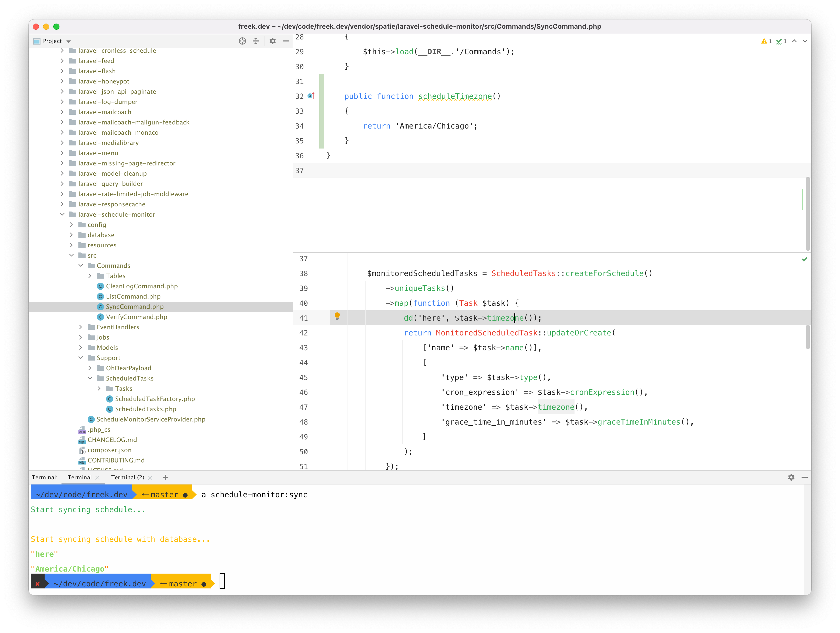
Task: Open the Terminal settings gear
Action: point(791,477)
